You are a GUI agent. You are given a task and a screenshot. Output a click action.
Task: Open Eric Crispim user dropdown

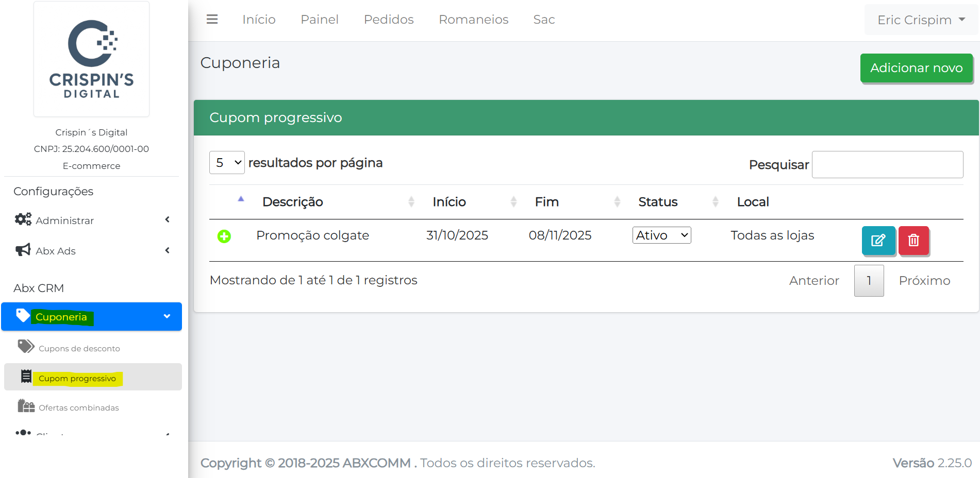[x=920, y=20]
